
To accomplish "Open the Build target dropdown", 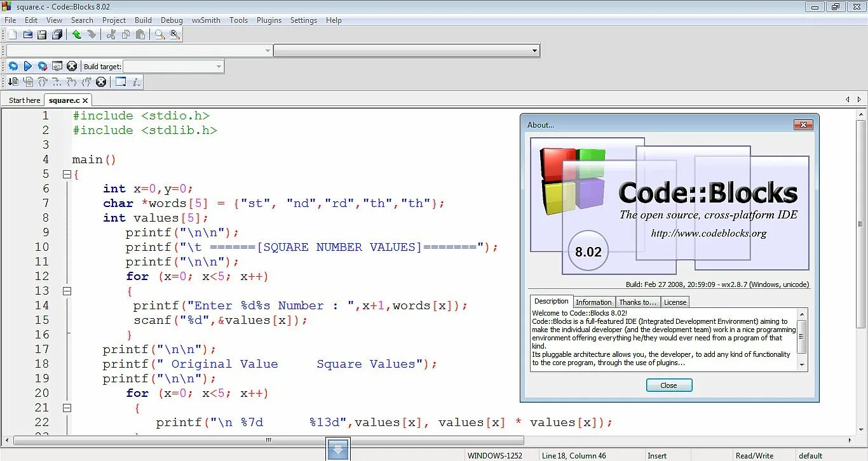I will (173, 66).
